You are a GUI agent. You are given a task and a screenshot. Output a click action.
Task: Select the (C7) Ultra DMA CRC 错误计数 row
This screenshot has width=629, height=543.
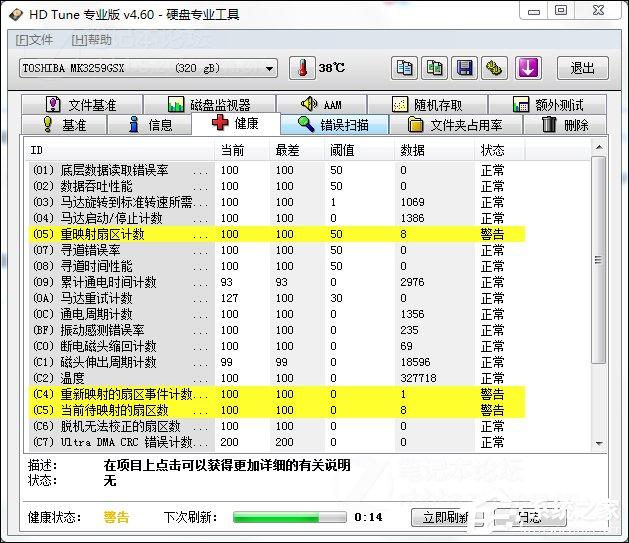pyautogui.click(x=277, y=442)
